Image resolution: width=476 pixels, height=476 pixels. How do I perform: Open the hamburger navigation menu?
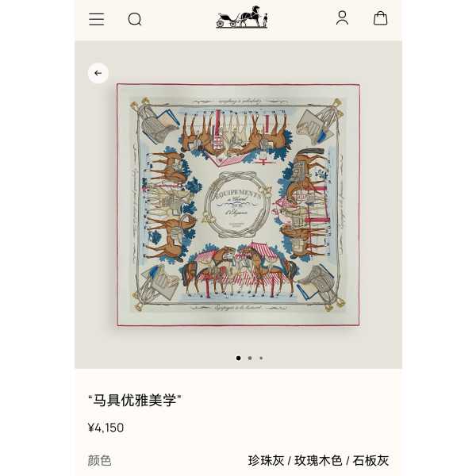pos(97,19)
